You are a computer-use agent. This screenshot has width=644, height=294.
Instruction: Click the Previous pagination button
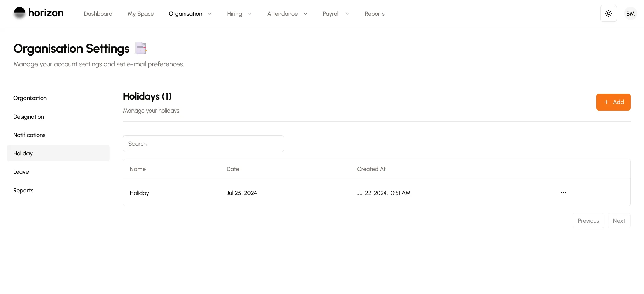pyautogui.click(x=588, y=221)
